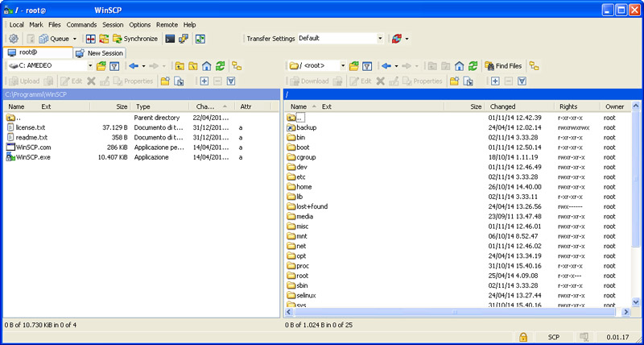Refresh the local panel
Image resolution: width=644 pixels, height=345 pixels.
tap(220, 66)
